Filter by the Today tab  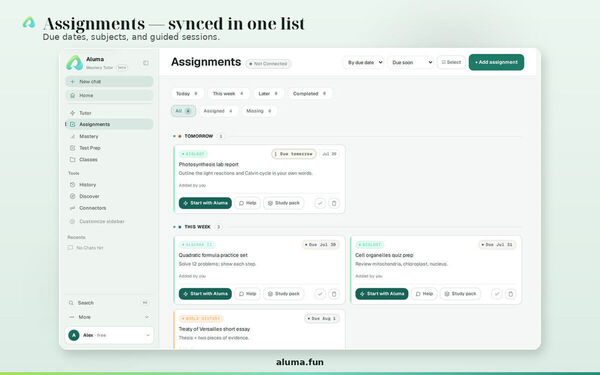pyautogui.click(x=187, y=94)
